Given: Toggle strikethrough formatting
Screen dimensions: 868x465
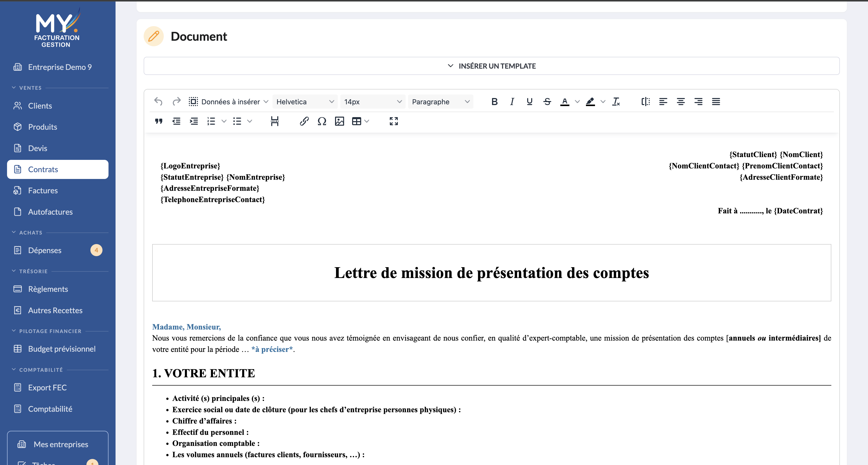Looking at the screenshot, I should pos(547,102).
